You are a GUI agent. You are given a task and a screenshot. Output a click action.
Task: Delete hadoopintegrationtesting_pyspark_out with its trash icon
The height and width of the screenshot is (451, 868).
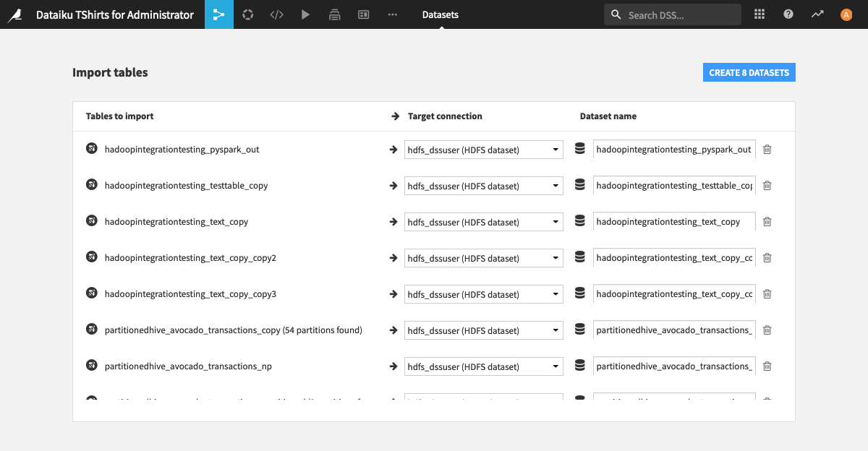point(767,150)
